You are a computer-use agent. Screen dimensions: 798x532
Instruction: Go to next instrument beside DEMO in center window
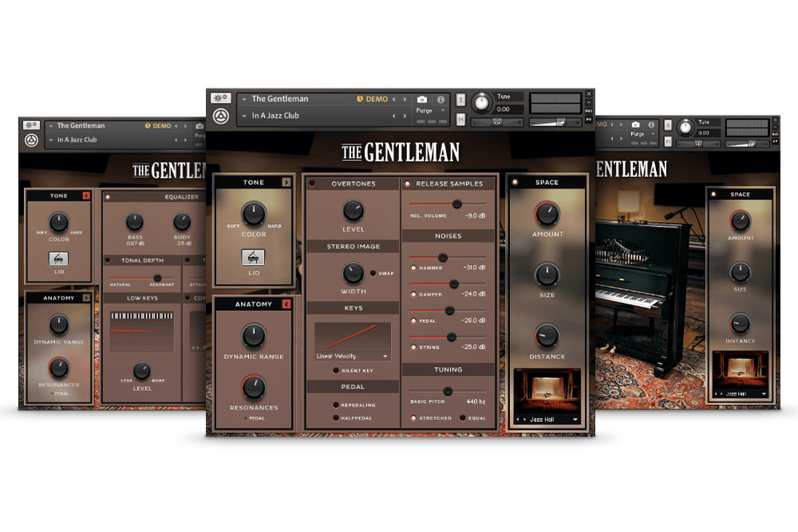point(405,99)
